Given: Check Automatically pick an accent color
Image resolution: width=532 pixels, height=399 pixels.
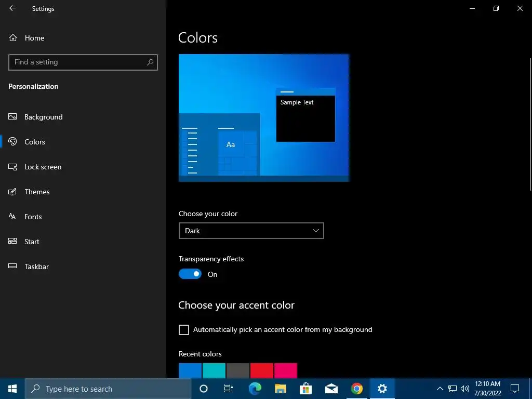Looking at the screenshot, I should click(x=183, y=330).
